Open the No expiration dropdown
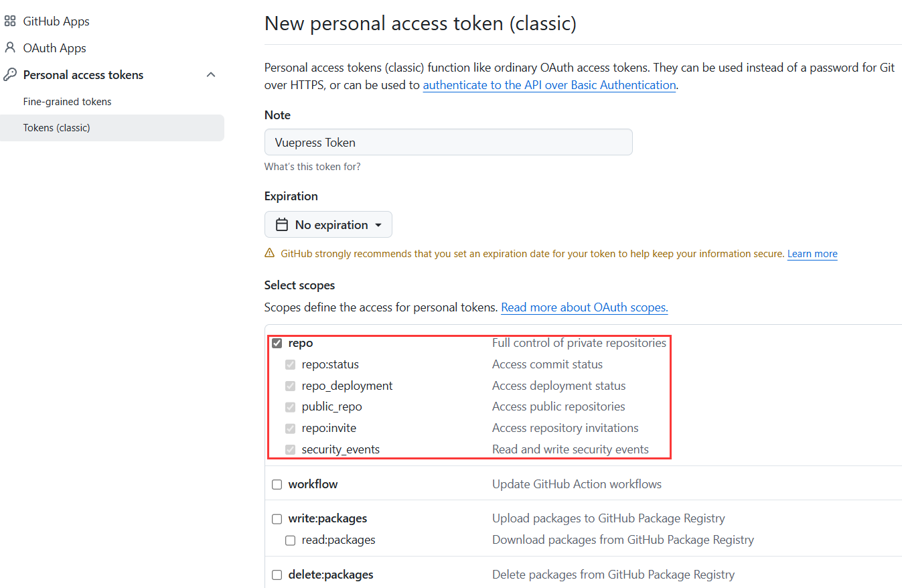 (x=328, y=225)
